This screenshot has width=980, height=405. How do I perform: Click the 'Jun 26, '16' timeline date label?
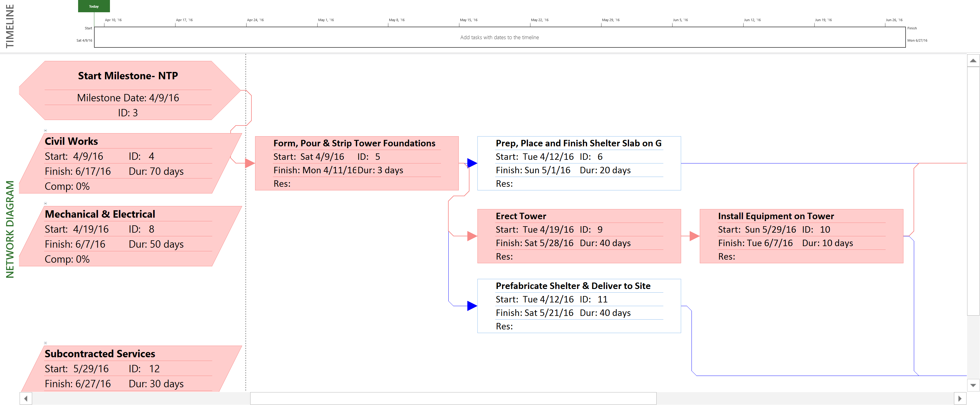[894, 20]
